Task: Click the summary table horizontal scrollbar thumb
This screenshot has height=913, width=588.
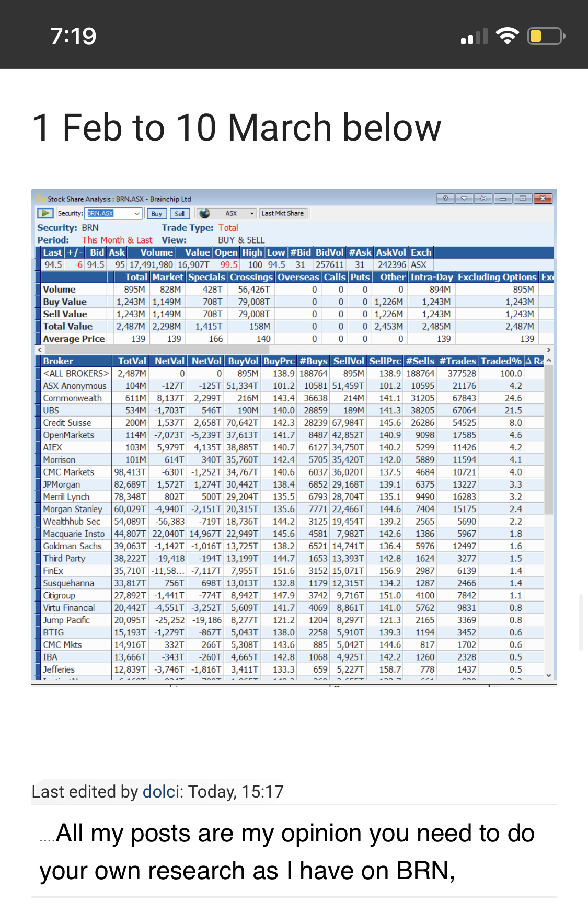Action: tap(157, 350)
